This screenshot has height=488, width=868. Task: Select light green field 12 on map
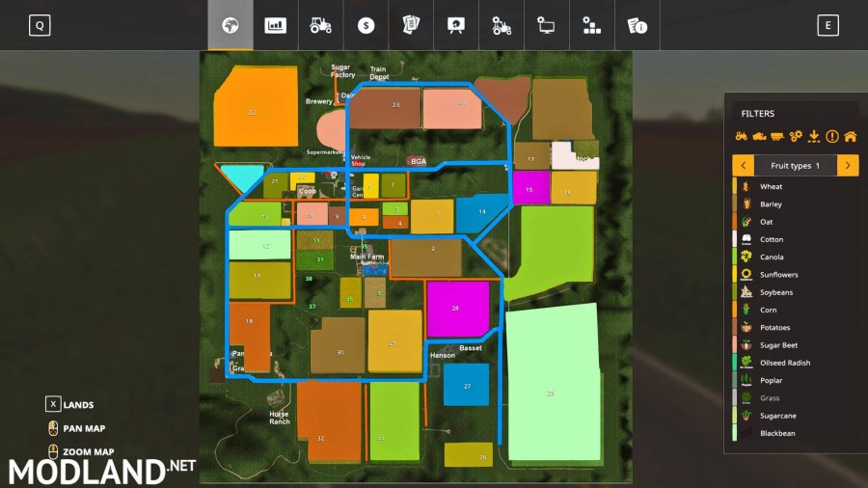pyautogui.click(x=260, y=245)
